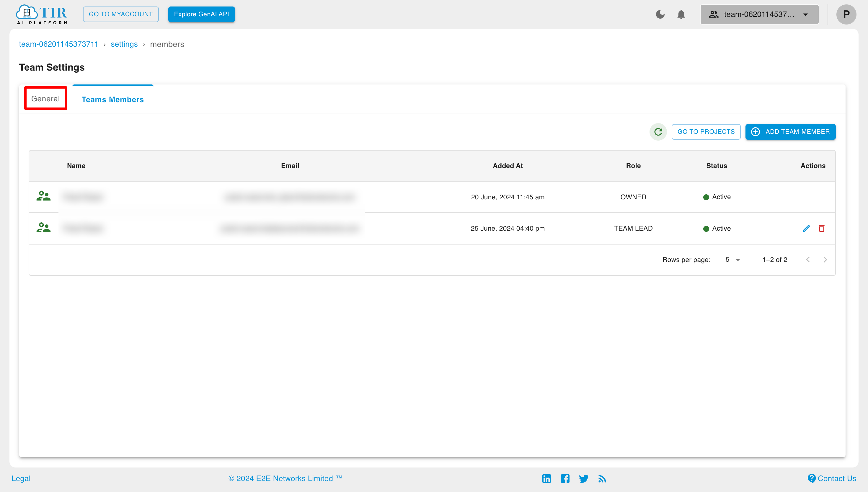Click the Role column header
The image size is (868, 492).
[633, 166]
